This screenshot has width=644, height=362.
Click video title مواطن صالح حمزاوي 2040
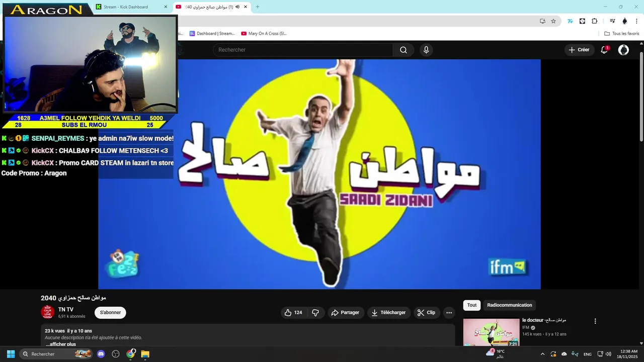[73, 298]
